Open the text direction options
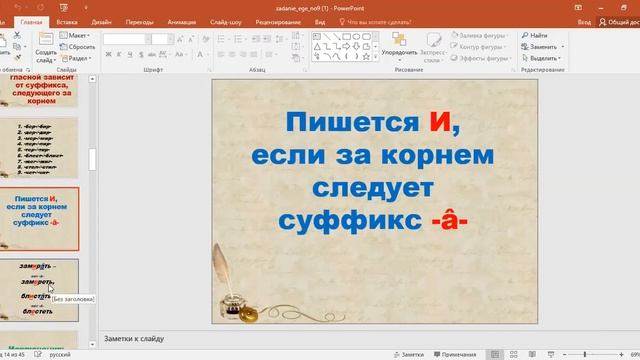 tap(297, 36)
